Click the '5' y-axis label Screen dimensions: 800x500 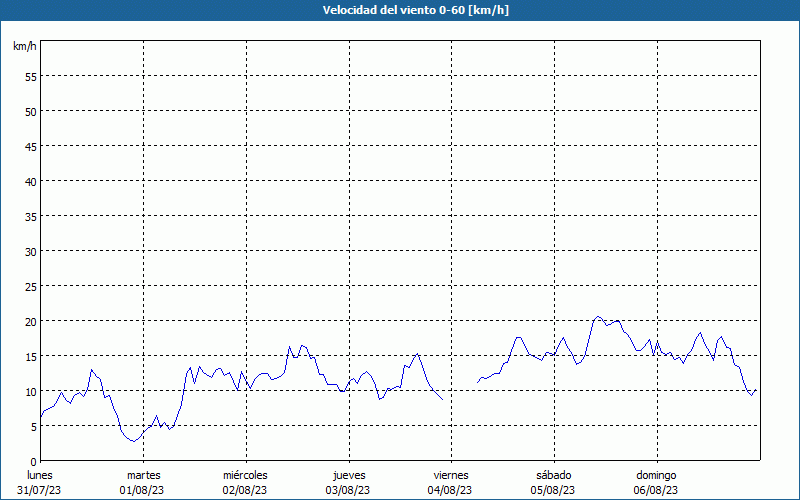click(x=34, y=429)
